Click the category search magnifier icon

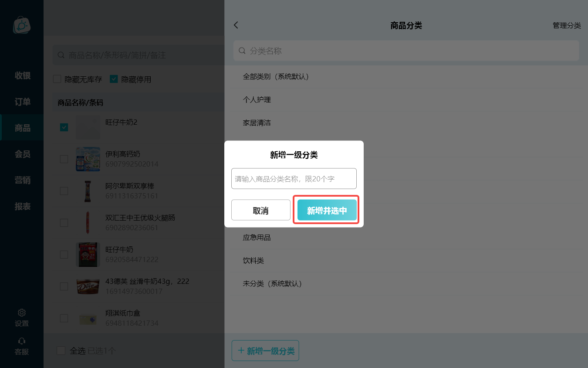pyautogui.click(x=242, y=51)
